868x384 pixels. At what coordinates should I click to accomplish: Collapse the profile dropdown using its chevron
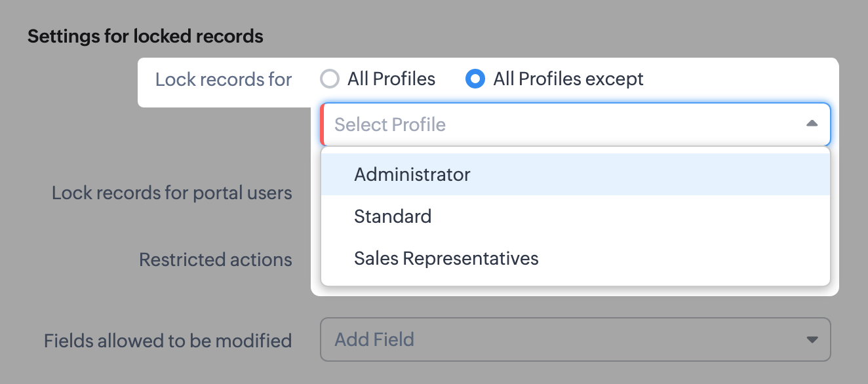(812, 123)
